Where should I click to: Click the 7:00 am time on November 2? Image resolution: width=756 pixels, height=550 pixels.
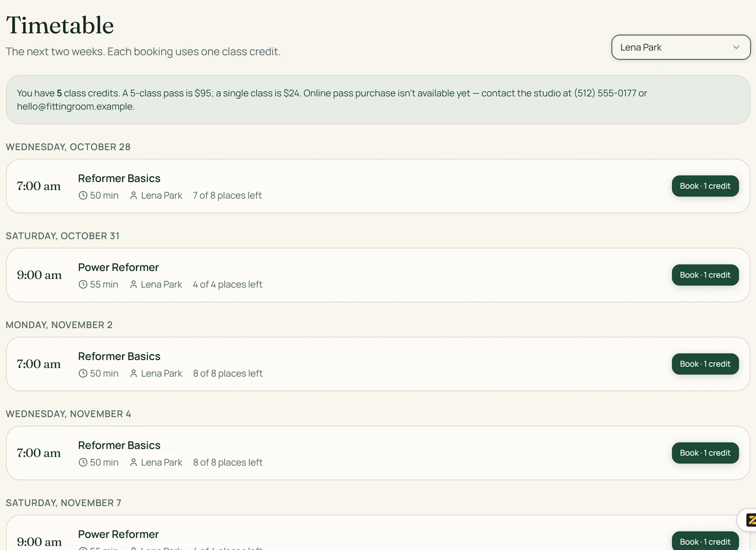39,364
